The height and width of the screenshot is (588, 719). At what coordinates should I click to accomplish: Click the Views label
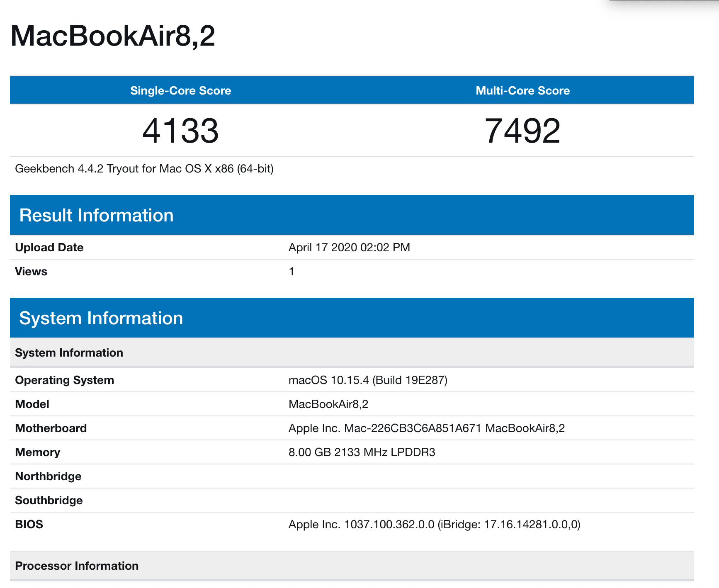tap(31, 272)
